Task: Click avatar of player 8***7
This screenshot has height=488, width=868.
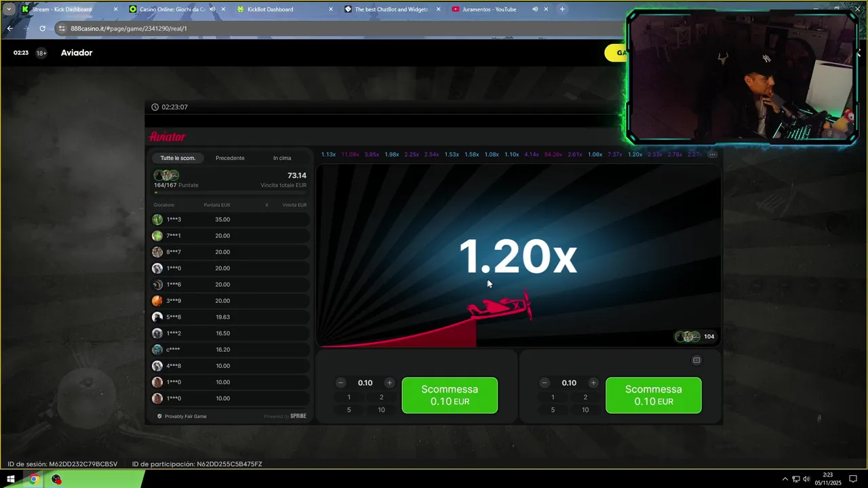Action: coord(157,252)
